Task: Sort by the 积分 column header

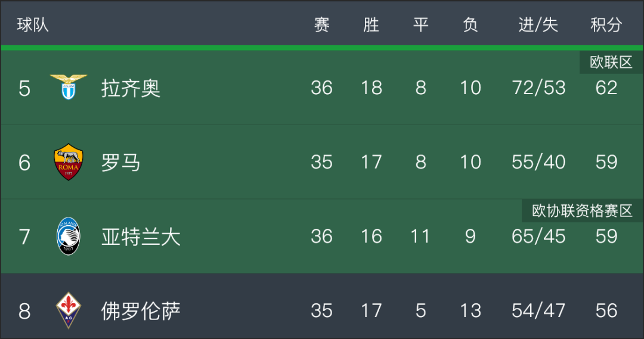Action: (x=606, y=24)
